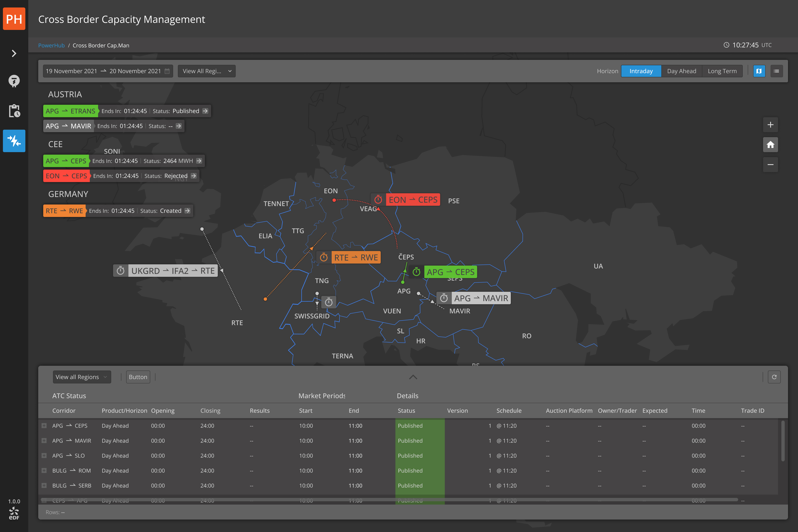
Task: Expand the left sidebar chevron
Action: [x=14, y=54]
